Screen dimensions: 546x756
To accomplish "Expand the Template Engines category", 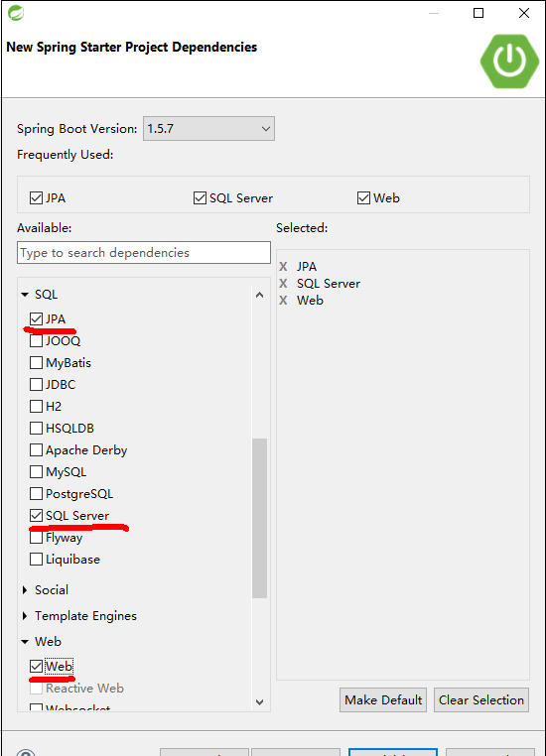I will click(x=25, y=616).
